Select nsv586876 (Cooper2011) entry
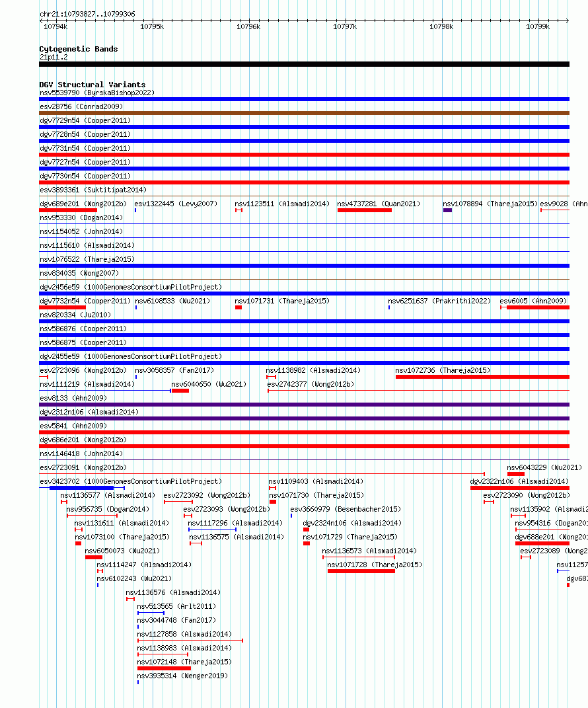Image resolution: width=588 pixels, height=708 pixels. [x=83, y=329]
